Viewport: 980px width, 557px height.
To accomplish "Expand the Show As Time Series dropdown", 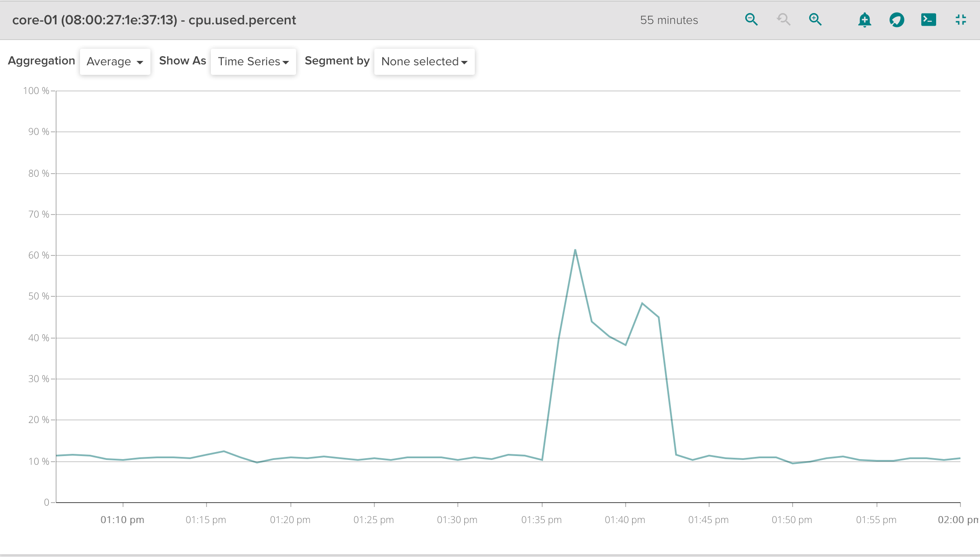I will pyautogui.click(x=253, y=62).
